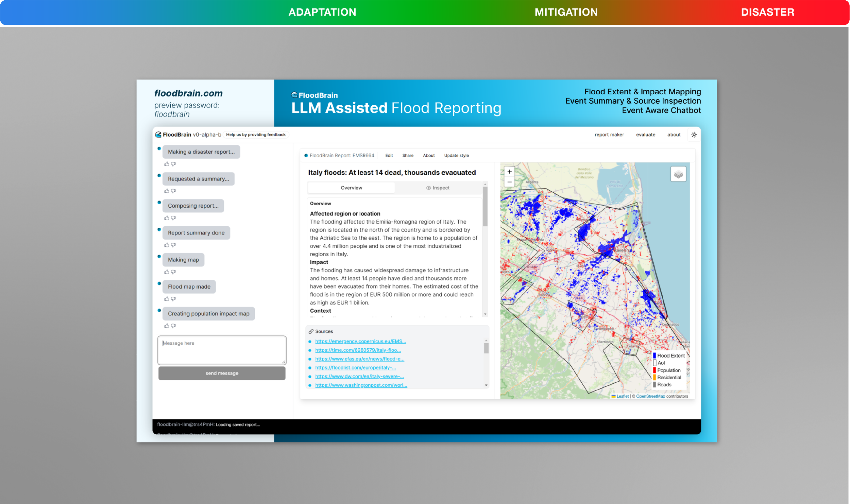The image size is (850, 504).
Task: Focus the 'Message here' text box
Action: tap(222, 350)
